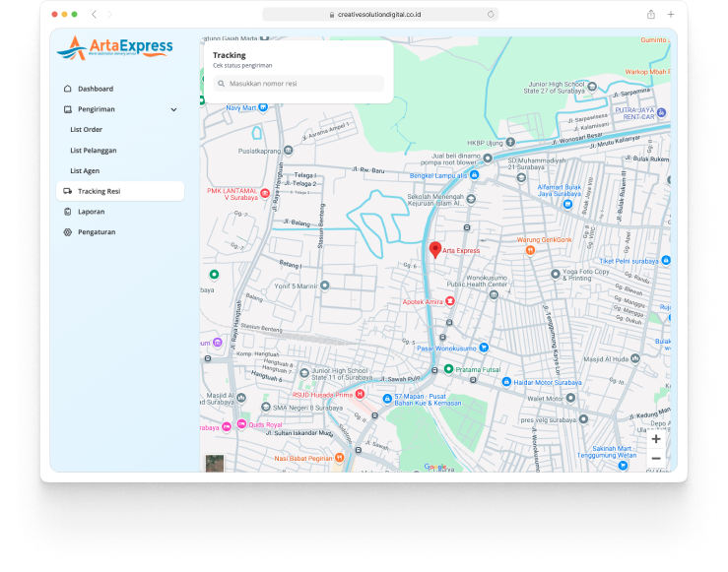Click the browser share icon
This screenshot has height=572, width=728.
pyautogui.click(x=650, y=15)
